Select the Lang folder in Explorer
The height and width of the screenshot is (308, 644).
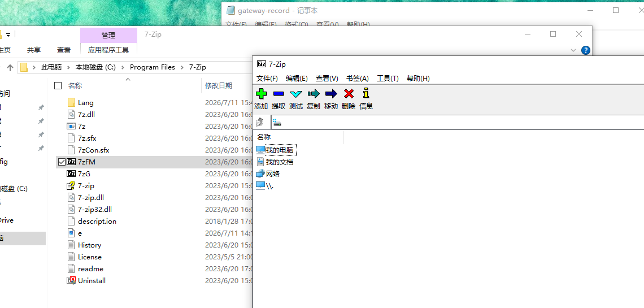[86, 103]
